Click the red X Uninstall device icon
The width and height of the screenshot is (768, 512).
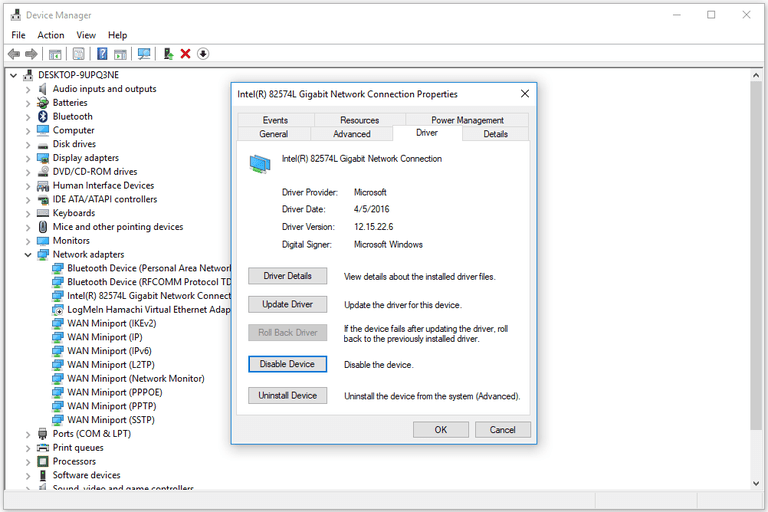tap(185, 54)
